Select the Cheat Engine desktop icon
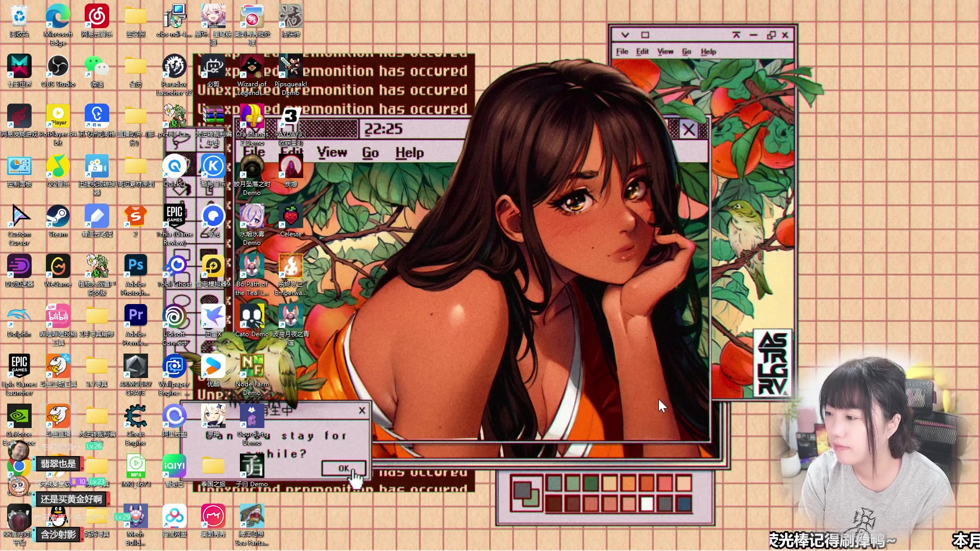 [x=136, y=416]
